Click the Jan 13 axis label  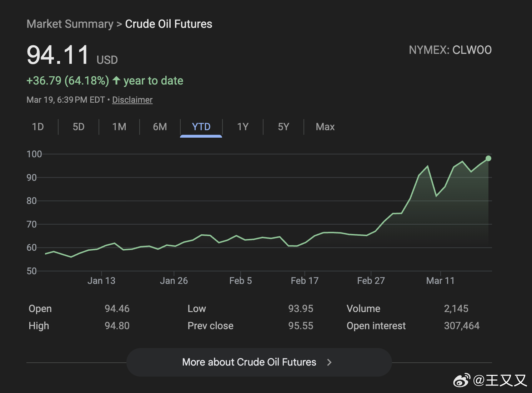pos(101,281)
